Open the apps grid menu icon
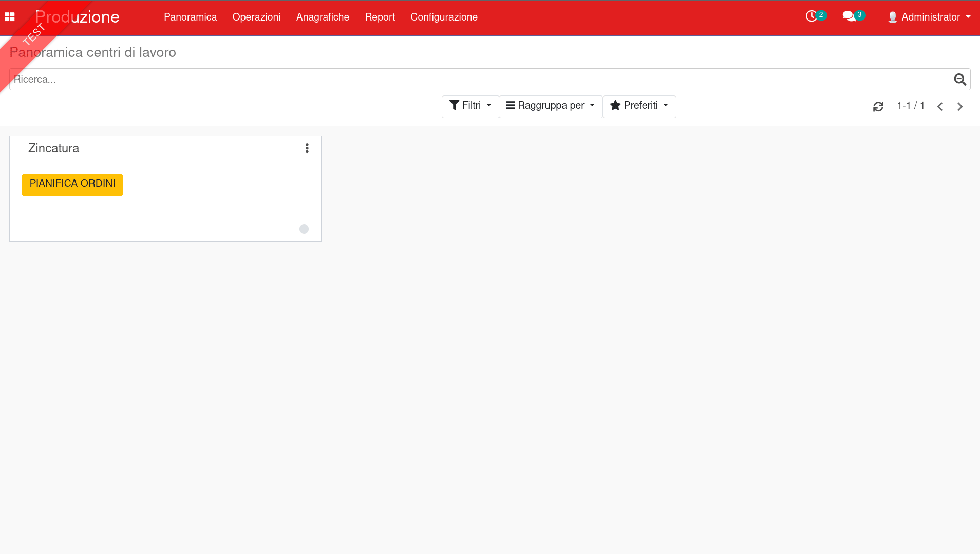This screenshot has height=554, width=980. 9,17
